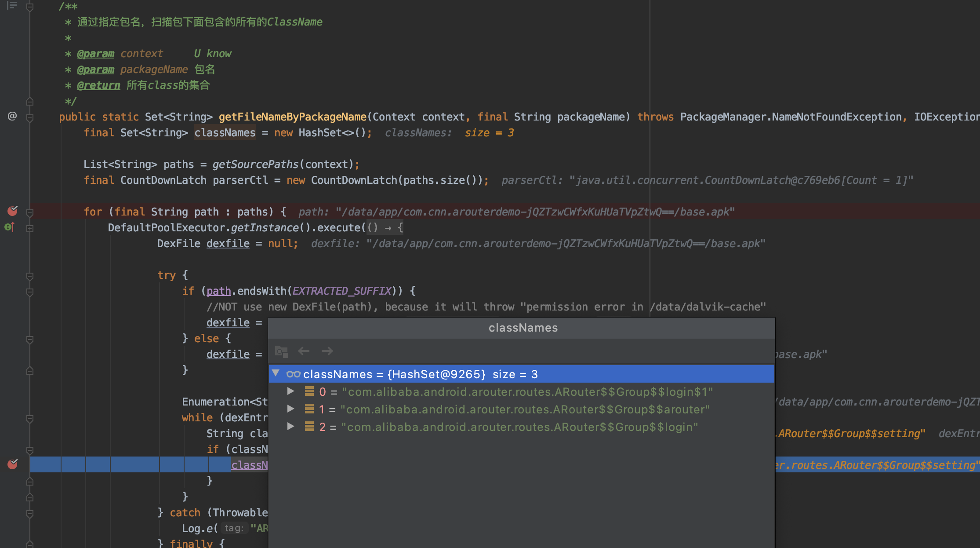980x548 pixels.
Task: Click the //NOT use new DexFile comment
Action: coord(486,307)
